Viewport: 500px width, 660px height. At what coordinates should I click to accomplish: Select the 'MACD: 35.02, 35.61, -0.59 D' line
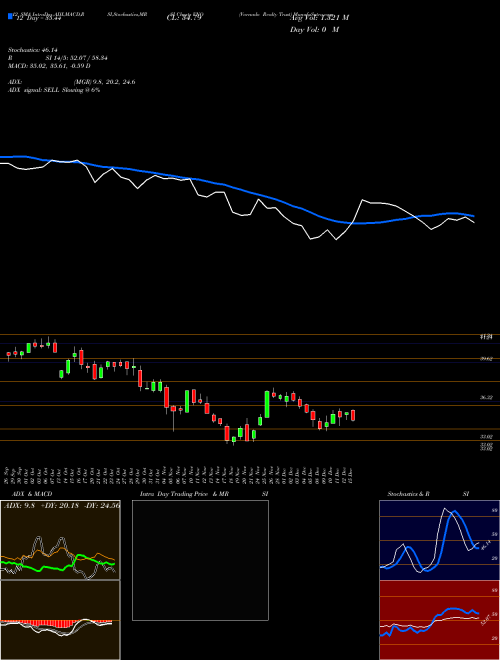click(49, 66)
